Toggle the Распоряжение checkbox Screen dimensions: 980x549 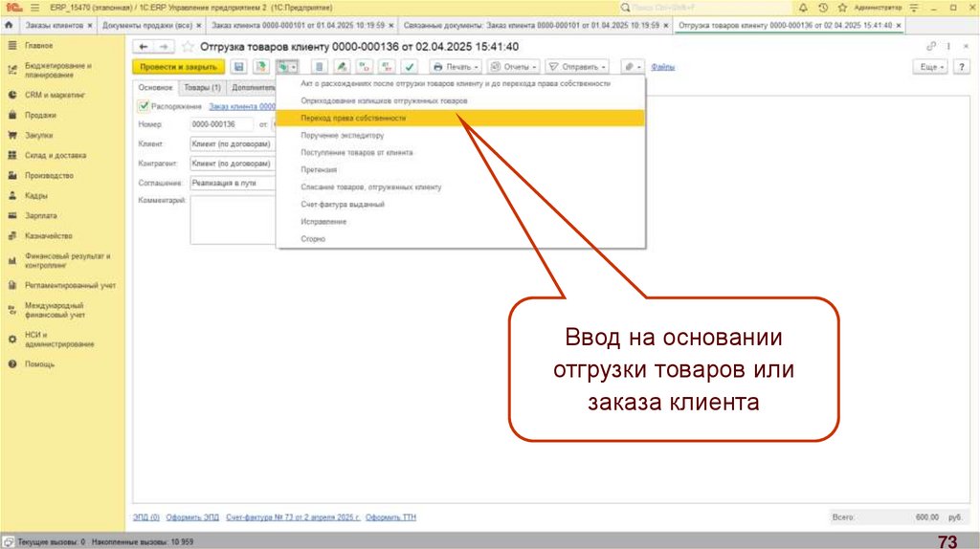143,106
